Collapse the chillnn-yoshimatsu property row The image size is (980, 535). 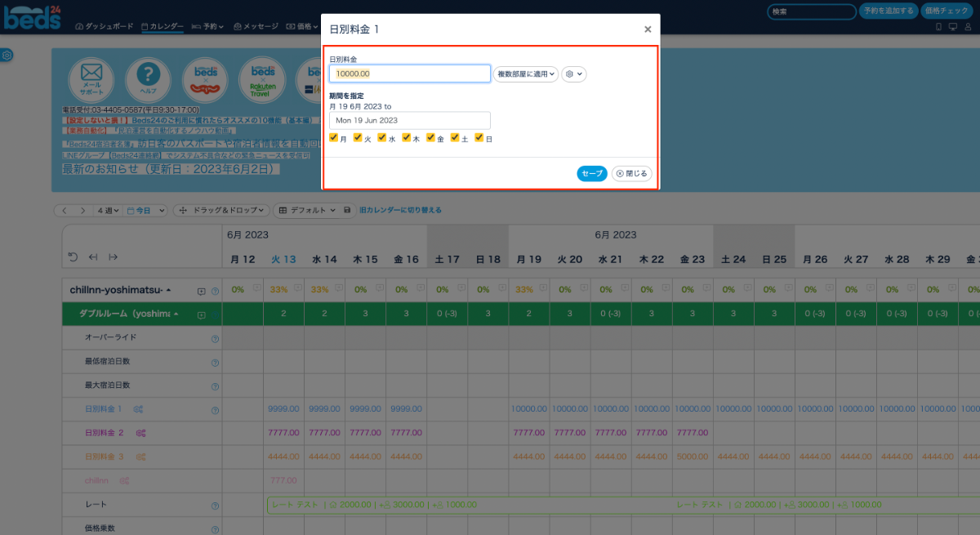point(169,290)
